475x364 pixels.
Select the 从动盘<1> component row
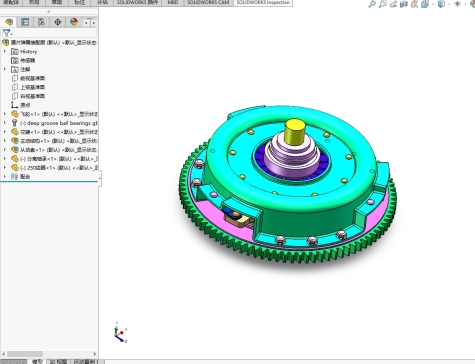[55, 150]
